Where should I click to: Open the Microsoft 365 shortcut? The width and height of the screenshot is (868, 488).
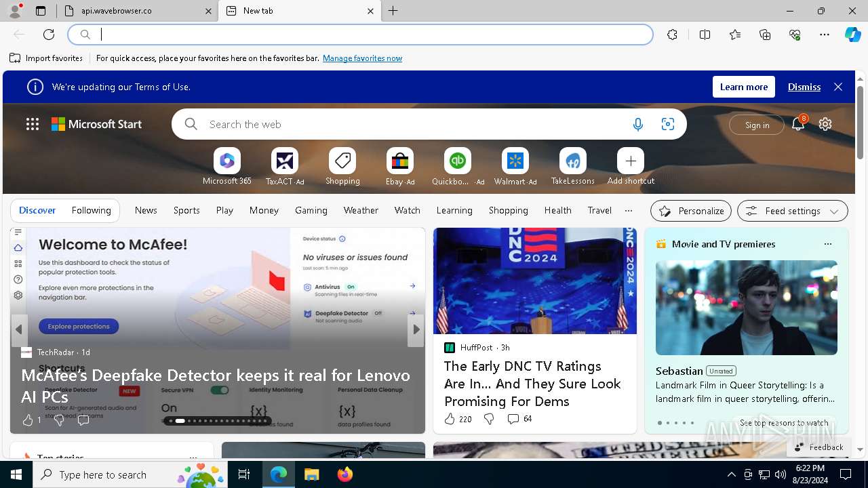pyautogui.click(x=227, y=166)
